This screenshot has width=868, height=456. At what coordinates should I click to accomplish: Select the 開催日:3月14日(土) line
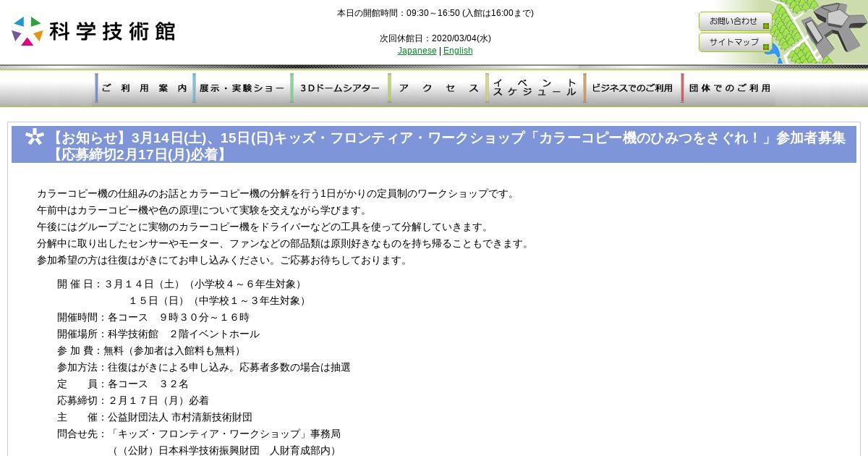(x=181, y=284)
